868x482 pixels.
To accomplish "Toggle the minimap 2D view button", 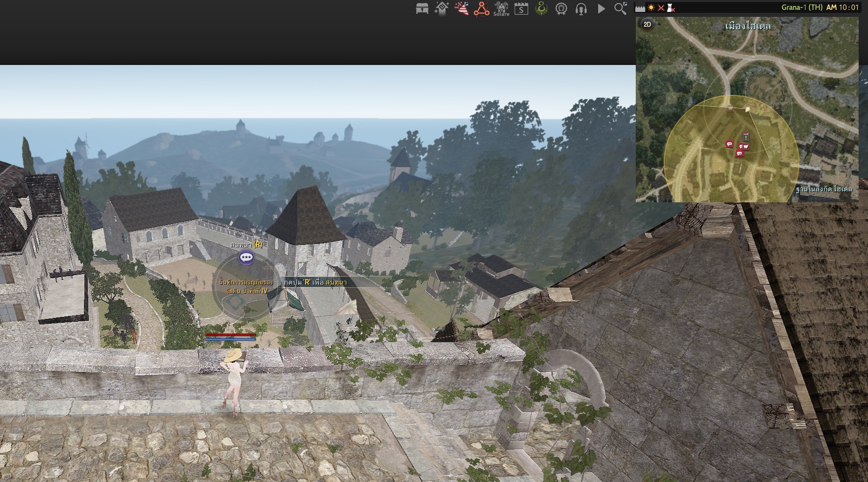I will 647,24.
